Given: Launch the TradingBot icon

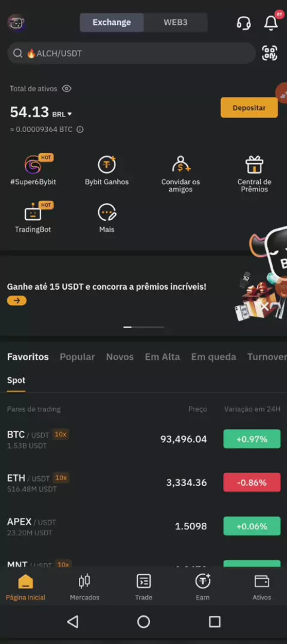Looking at the screenshot, I should coord(33,213).
